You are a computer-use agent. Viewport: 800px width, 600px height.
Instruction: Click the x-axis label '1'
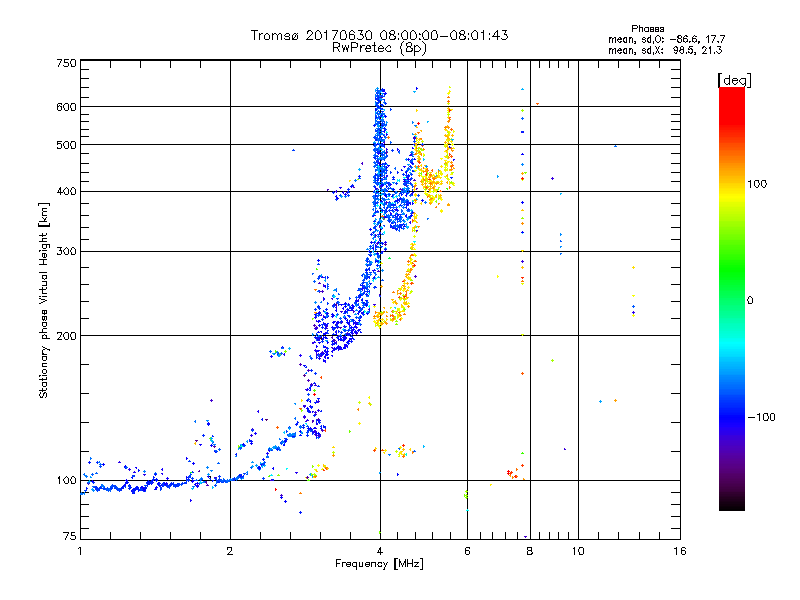(80, 551)
